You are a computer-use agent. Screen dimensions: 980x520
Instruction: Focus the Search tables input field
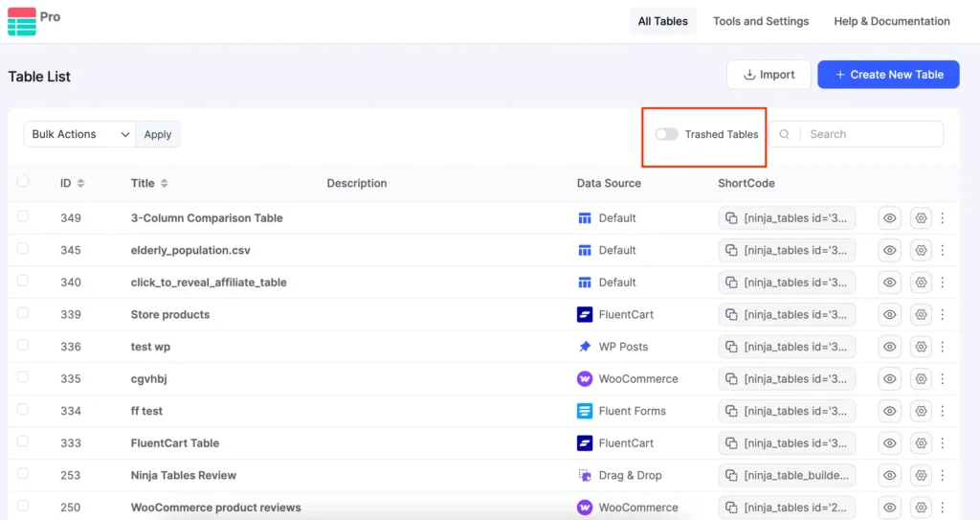click(x=871, y=135)
